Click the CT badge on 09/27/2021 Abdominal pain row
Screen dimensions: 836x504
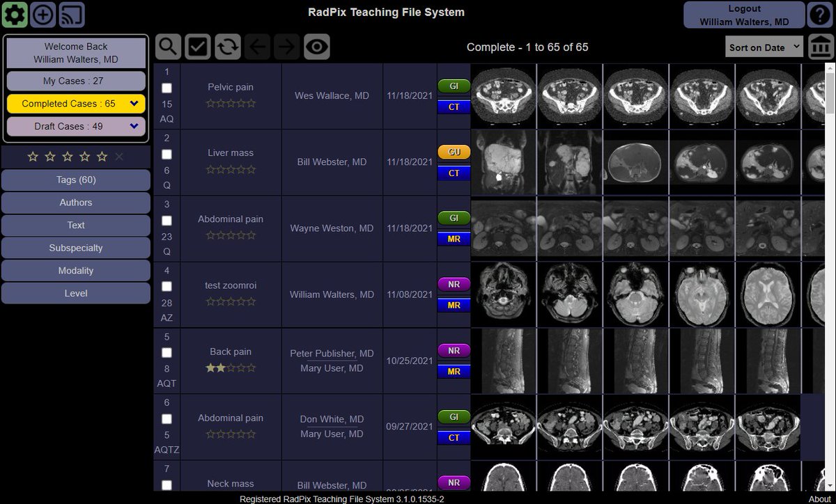coord(454,438)
